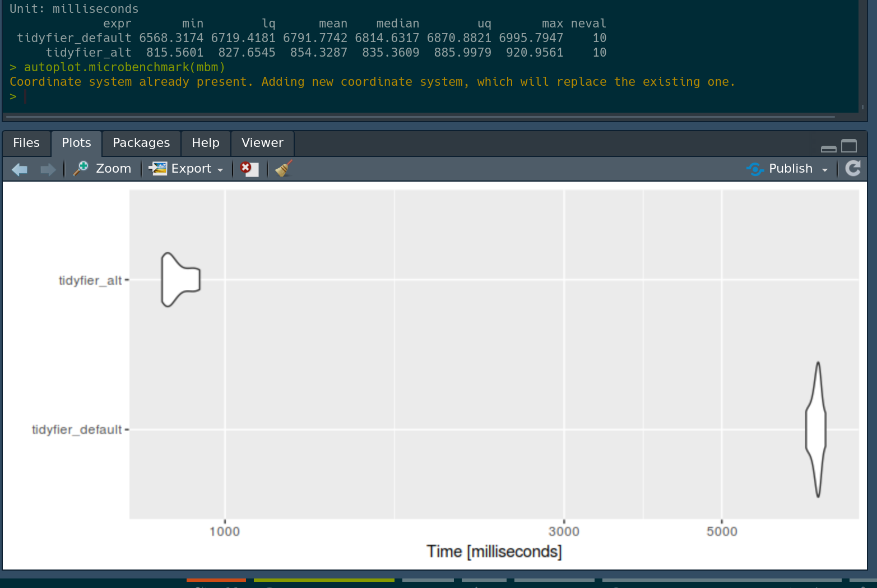Open the Viewer tab
Image resolution: width=877 pixels, height=588 pixels.
click(262, 143)
